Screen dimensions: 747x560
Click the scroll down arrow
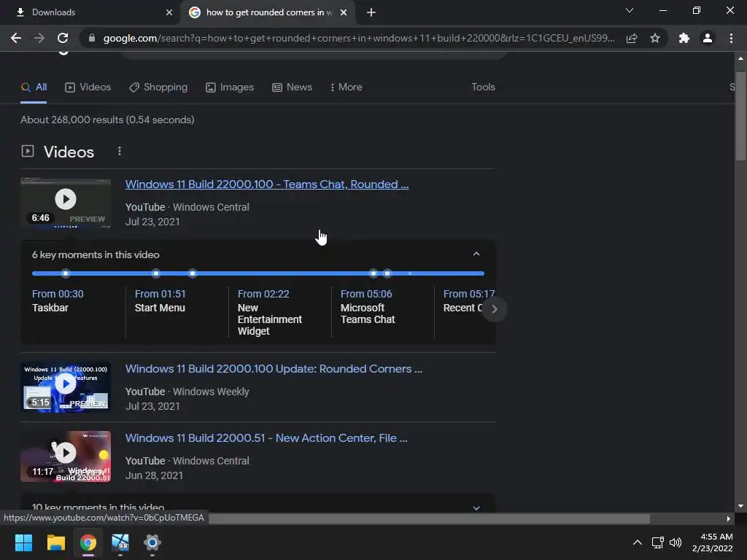(x=740, y=506)
